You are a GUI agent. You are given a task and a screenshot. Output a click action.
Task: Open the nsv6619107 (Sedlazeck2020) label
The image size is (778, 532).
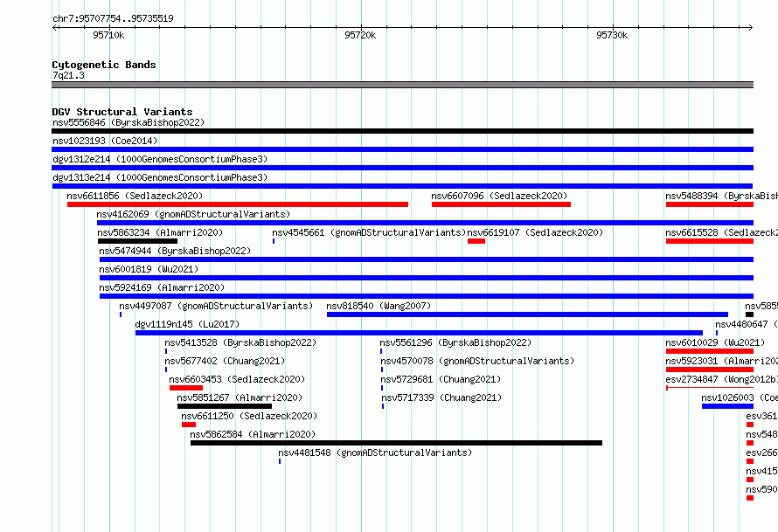tap(535, 232)
